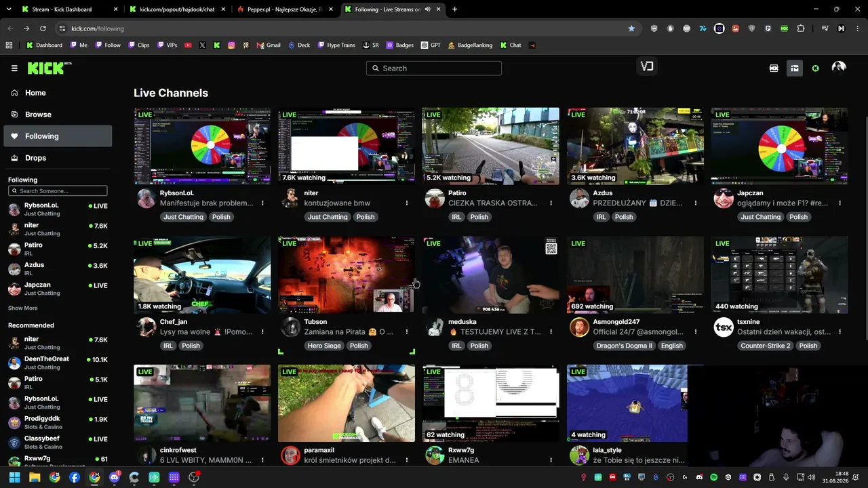Open DeenTheGreat in Recommended list
Image resolution: width=868 pixels, height=488 pixels.
pyautogui.click(x=58, y=363)
